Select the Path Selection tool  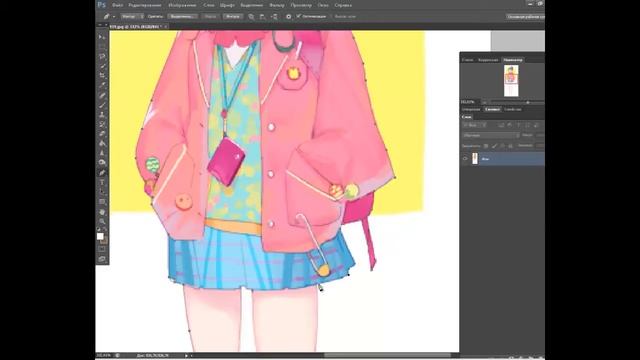pyautogui.click(x=102, y=192)
